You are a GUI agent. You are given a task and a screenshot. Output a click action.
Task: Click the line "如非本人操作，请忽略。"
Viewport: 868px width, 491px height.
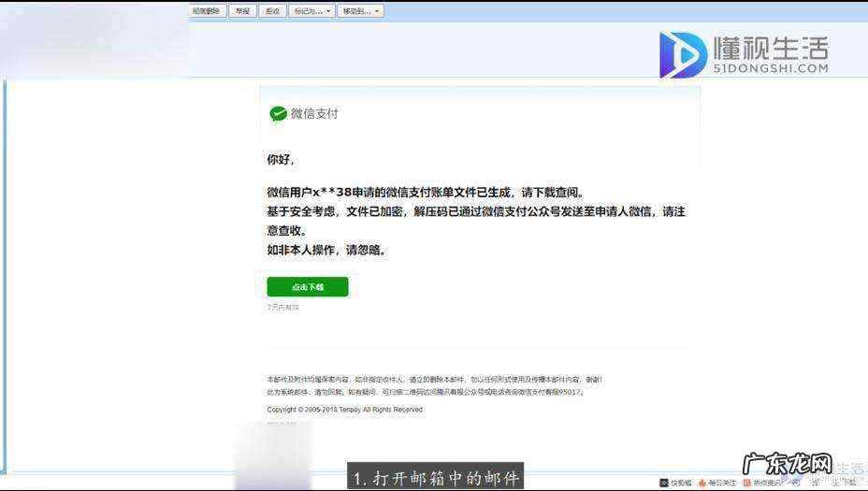[327, 250]
